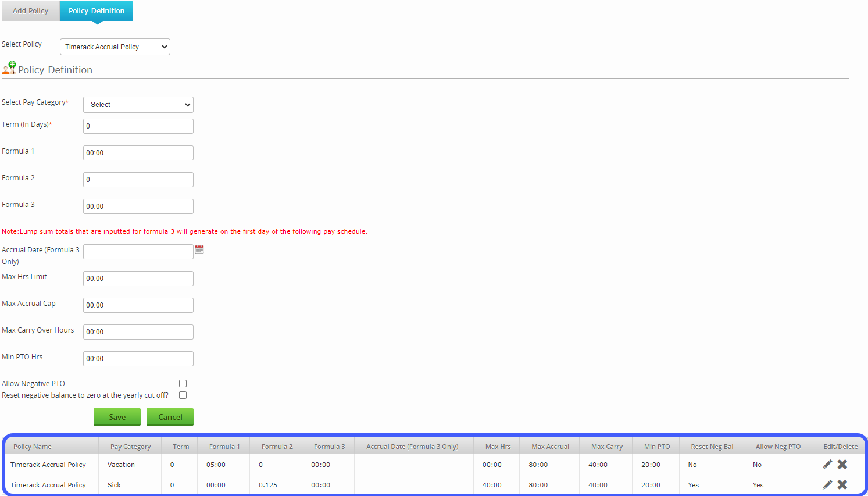Click the Sick row 40:00 Max Hrs value
Viewport: 868px width, 496px height.
[492, 485]
